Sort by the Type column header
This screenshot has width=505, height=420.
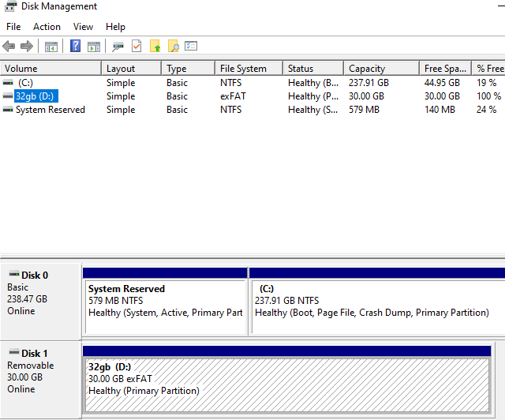188,69
